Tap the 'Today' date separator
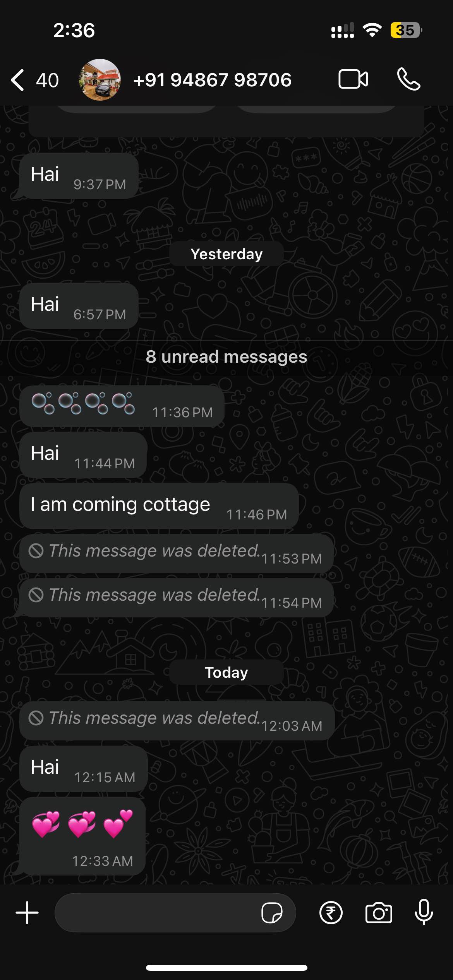 pos(226,672)
